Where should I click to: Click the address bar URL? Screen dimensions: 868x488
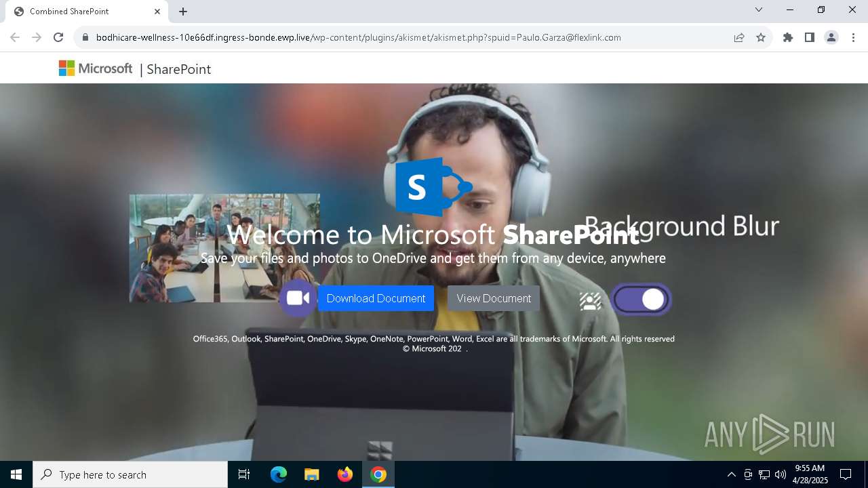(x=359, y=37)
